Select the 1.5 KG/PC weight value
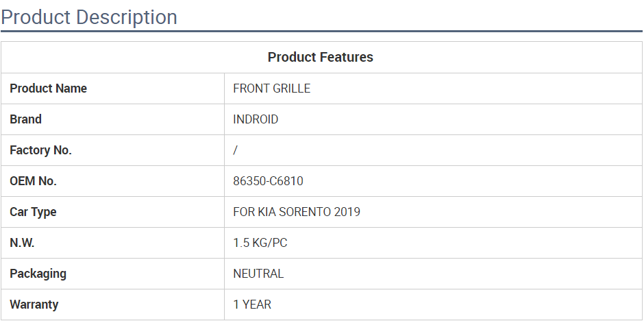This screenshot has width=644, height=321. (x=260, y=243)
